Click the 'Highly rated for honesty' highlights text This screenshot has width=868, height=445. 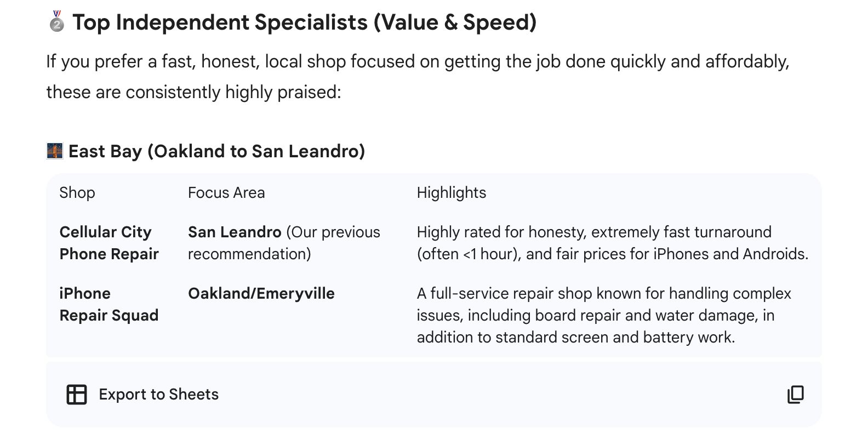click(613, 243)
